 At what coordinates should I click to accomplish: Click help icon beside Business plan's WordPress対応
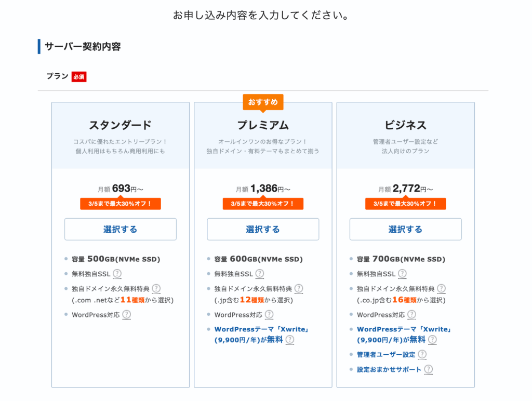tap(411, 314)
